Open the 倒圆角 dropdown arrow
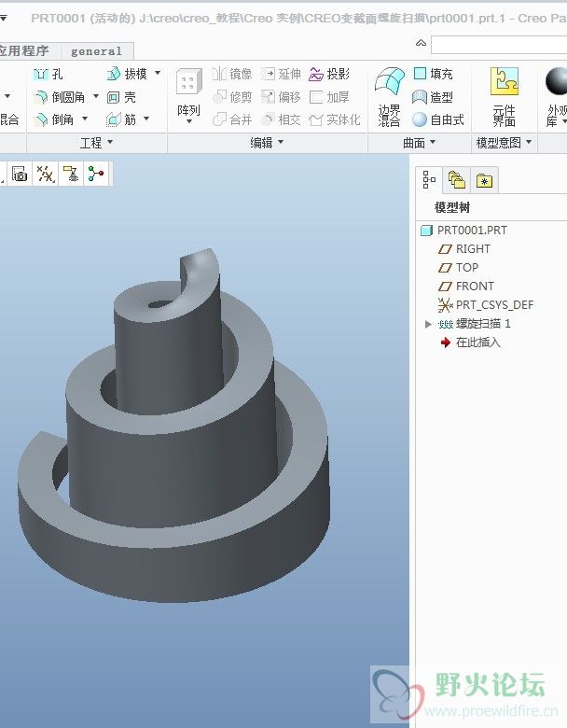The height and width of the screenshot is (728, 567). coord(96,96)
